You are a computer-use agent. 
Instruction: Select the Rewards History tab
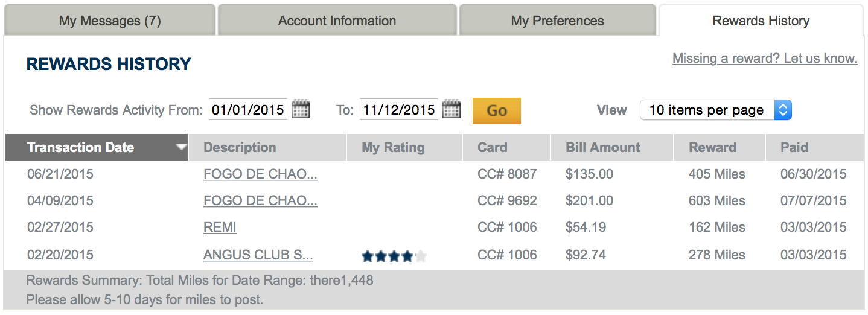761,21
